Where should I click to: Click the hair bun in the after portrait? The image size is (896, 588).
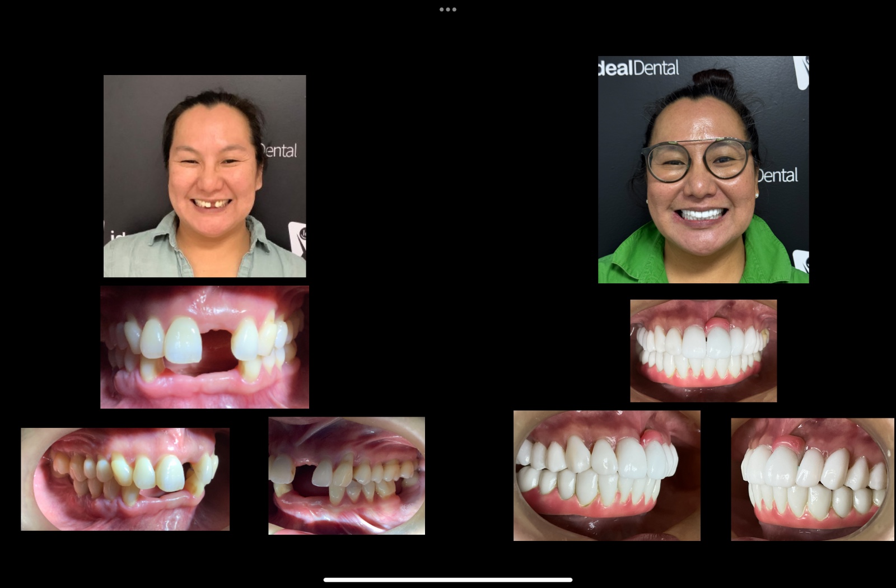pos(712,78)
